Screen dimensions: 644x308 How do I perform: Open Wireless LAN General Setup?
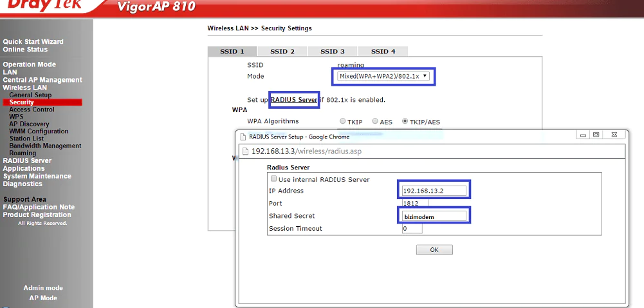(30, 95)
